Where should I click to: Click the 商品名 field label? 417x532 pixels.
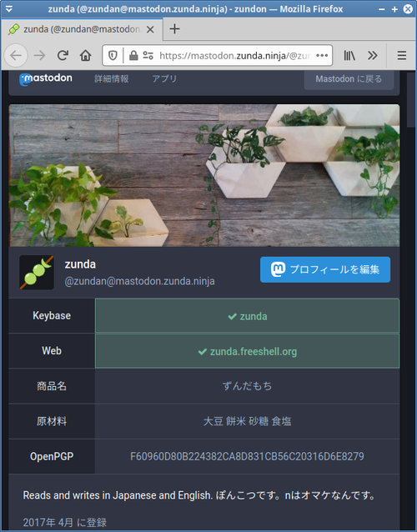pos(52,386)
